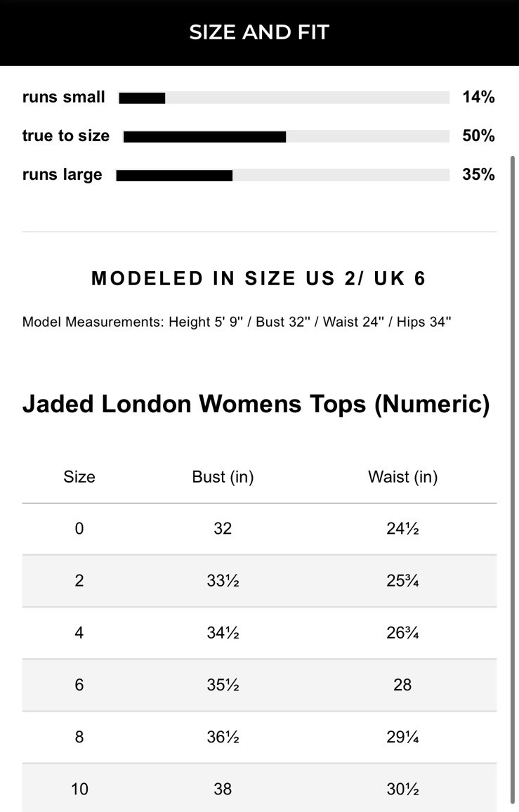Click the true to size rating bar
Image resolution: width=519 pixels, height=812 pixels.
point(286,136)
